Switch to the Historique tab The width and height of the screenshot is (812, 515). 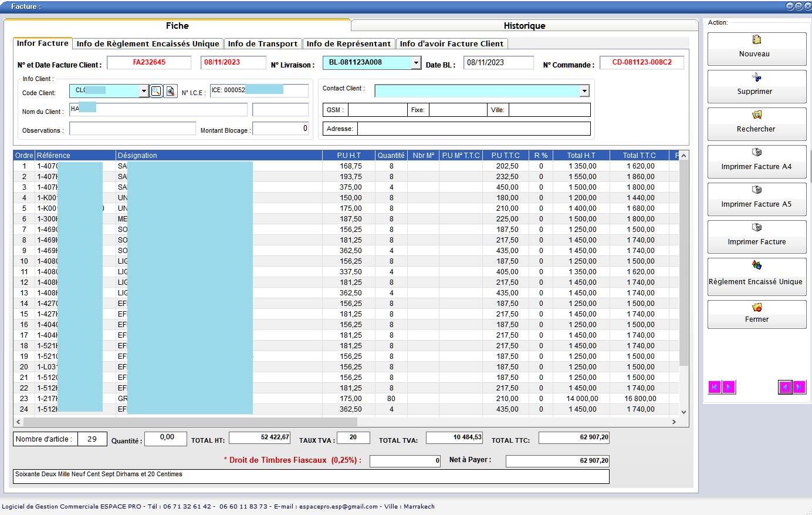click(525, 26)
